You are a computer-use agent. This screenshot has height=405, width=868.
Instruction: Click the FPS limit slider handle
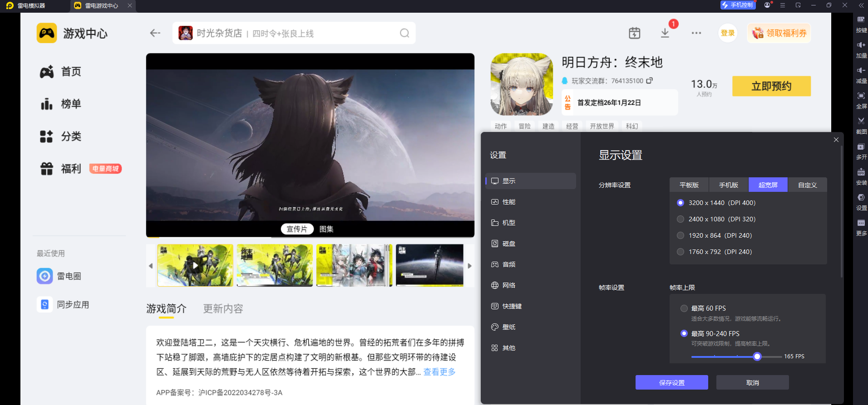tap(757, 356)
